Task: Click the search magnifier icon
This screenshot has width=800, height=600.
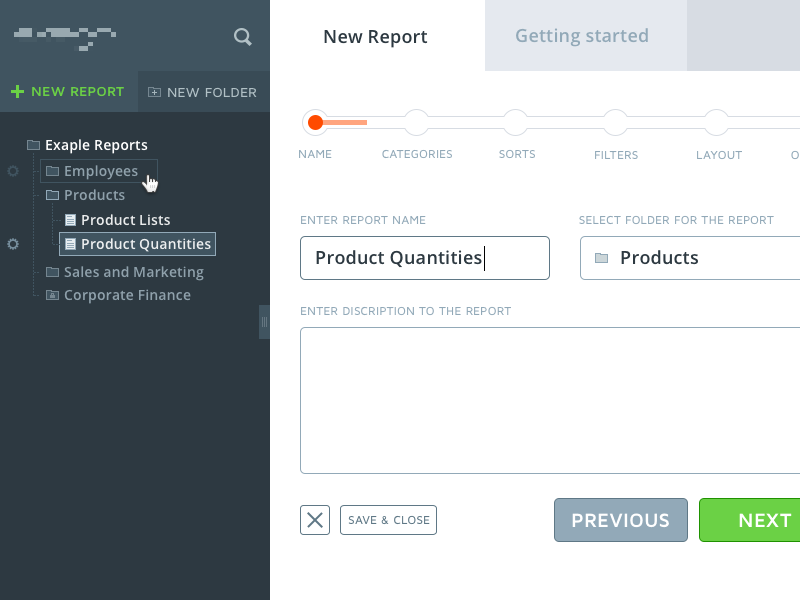Action: [x=242, y=37]
